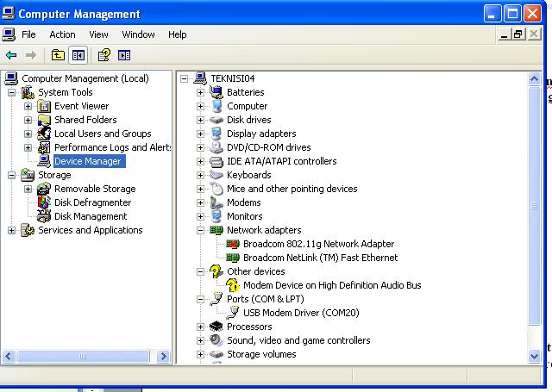The height and width of the screenshot is (392, 552).
Task: Expand Services and Applications node
Action: tap(11, 230)
